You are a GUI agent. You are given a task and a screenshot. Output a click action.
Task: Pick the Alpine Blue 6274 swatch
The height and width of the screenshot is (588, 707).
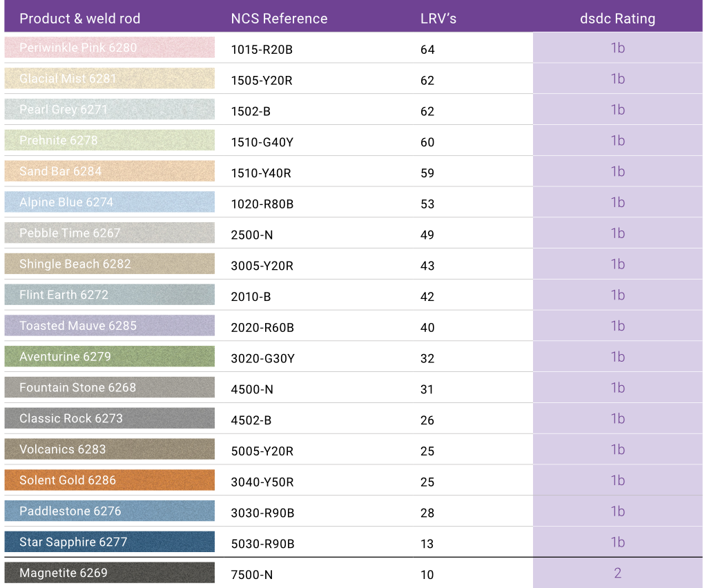coord(109,202)
